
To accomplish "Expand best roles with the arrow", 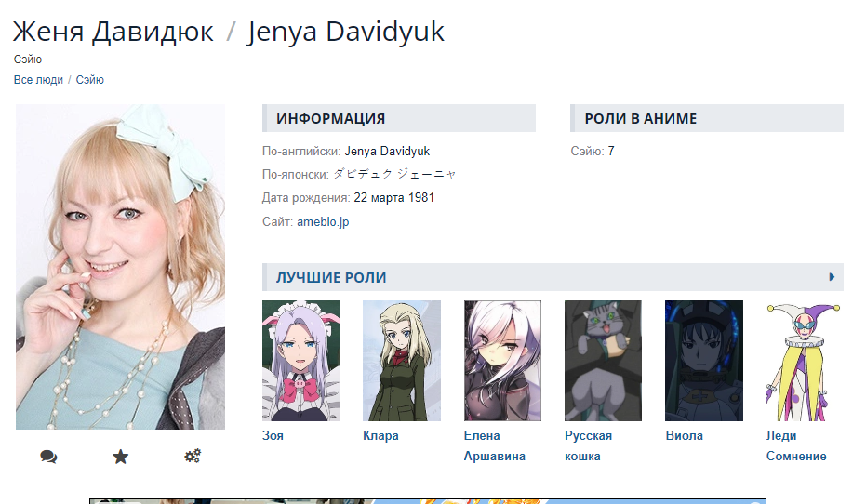I will point(832,277).
